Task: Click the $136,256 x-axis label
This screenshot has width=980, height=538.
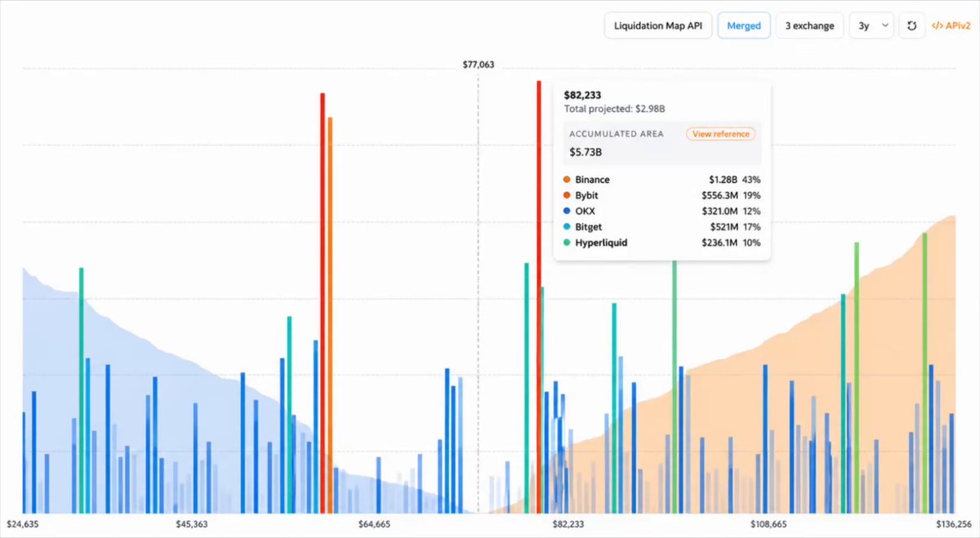Action: pos(953,524)
